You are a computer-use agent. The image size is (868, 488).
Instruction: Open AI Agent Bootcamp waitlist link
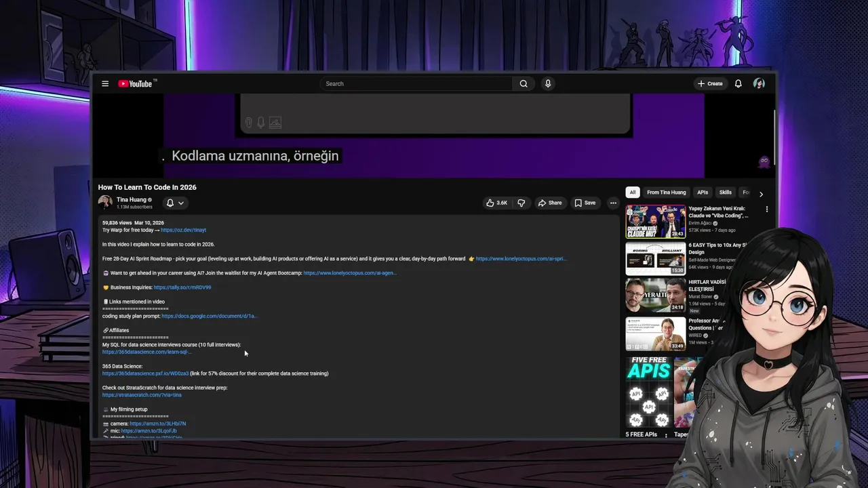point(350,273)
